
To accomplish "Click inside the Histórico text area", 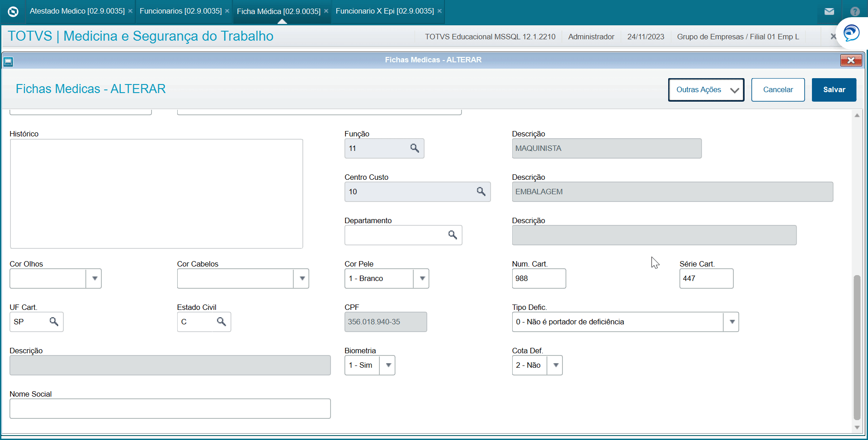I will tap(156, 194).
